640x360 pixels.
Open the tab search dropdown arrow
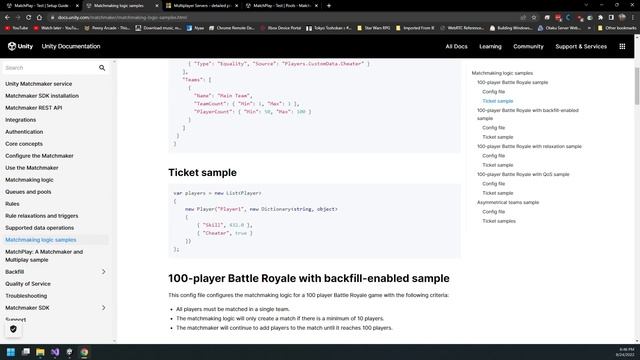(x=586, y=5)
